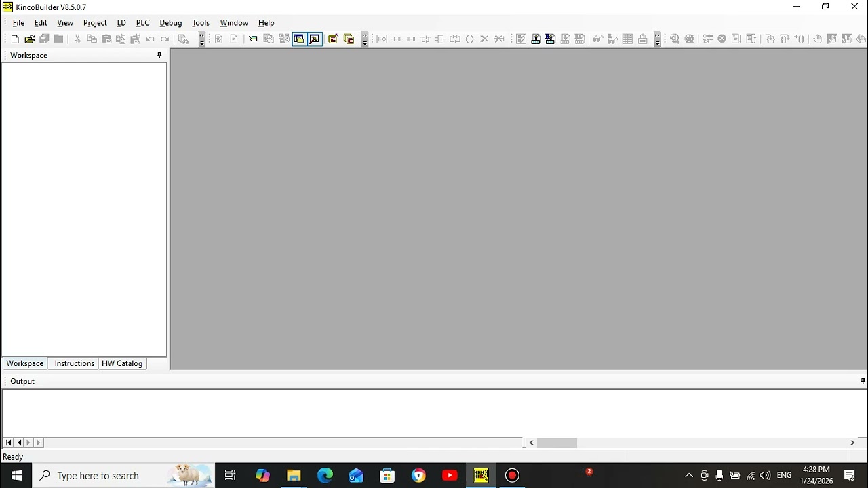Toggle the Output panel pin
Viewport: 868px width, 488px height.
(x=863, y=381)
